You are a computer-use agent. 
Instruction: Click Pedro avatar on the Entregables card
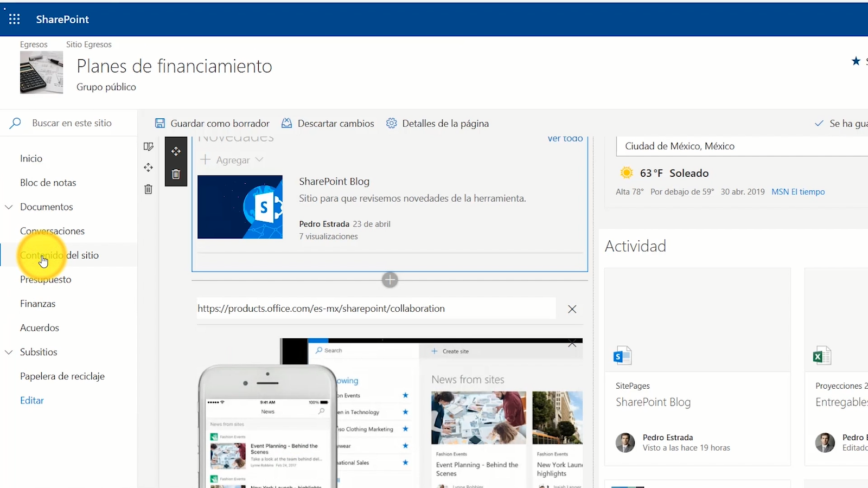tap(825, 442)
